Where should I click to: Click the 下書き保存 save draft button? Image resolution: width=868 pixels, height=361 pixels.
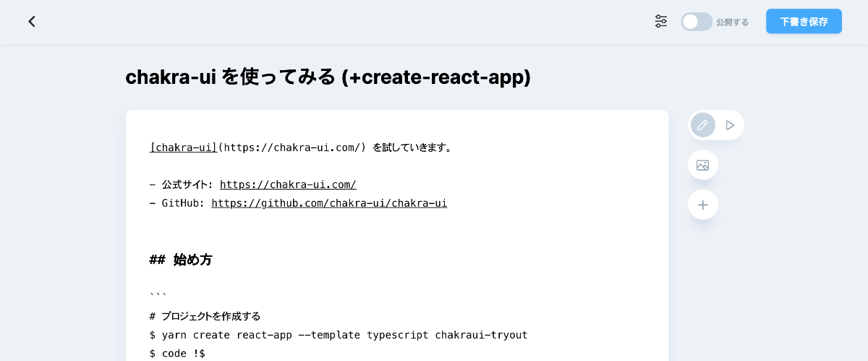[804, 22]
